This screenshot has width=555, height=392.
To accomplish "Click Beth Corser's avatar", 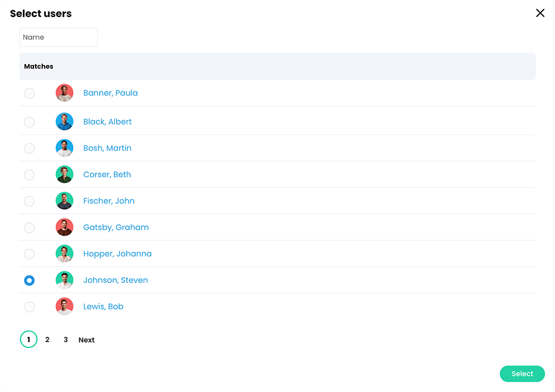I will 65,174.
